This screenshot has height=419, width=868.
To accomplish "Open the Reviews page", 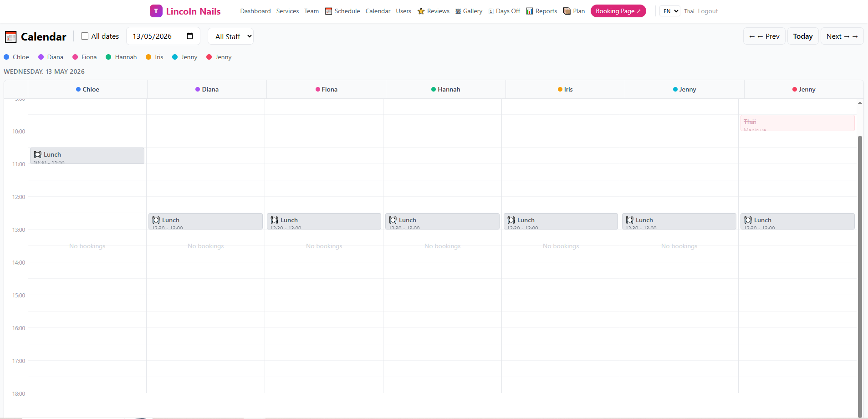I will tap(438, 11).
